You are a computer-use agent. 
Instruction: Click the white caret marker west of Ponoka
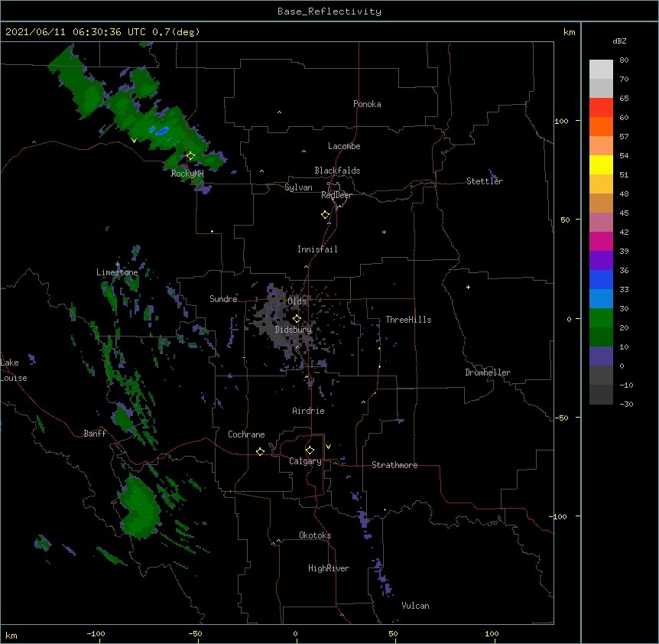click(x=279, y=112)
